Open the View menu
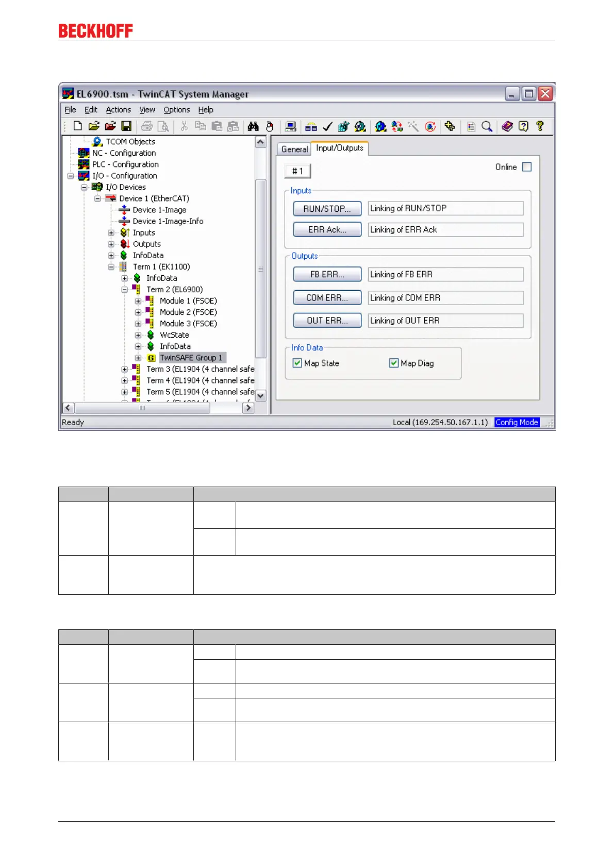 147,110
